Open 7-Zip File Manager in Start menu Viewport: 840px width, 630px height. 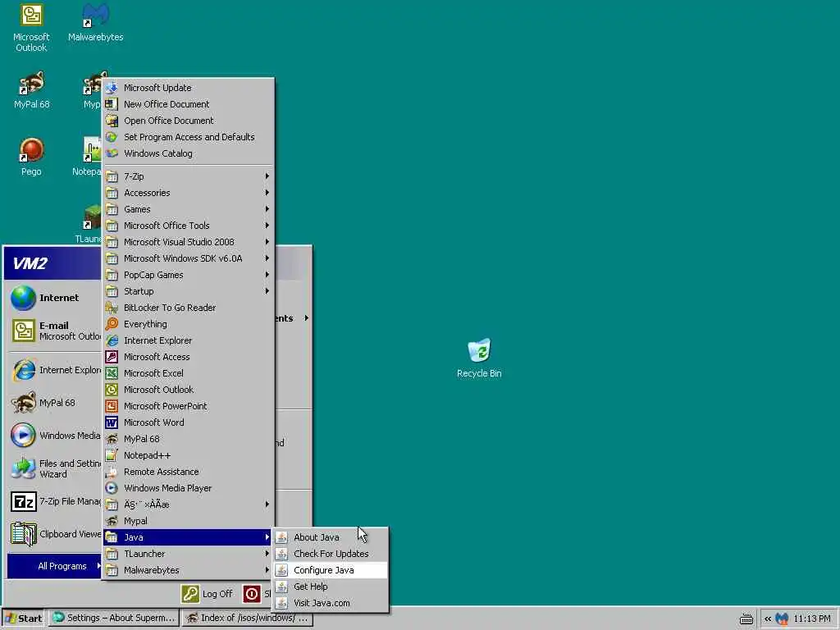click(55, 501)
